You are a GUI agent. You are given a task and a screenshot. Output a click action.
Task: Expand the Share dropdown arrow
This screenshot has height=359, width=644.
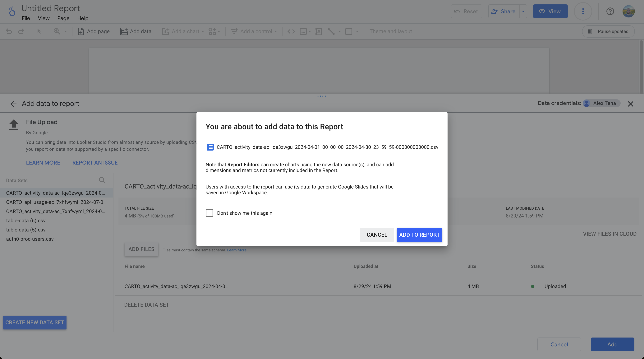[523, 12]
